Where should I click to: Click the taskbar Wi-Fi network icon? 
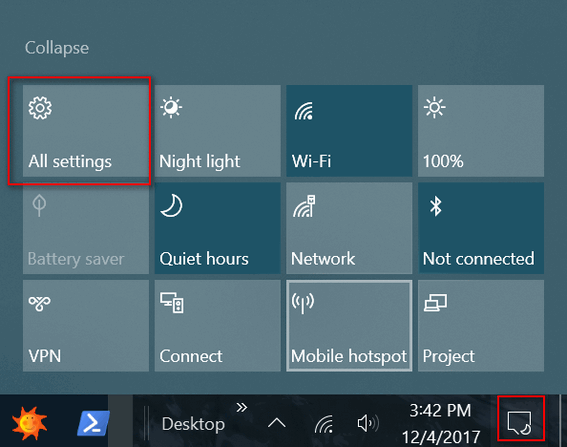click(x=324, y=424)
